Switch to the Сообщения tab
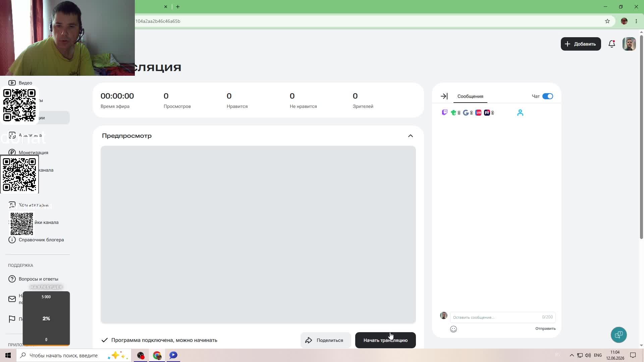This screenshot has height=362, width=644. [470, 96]
